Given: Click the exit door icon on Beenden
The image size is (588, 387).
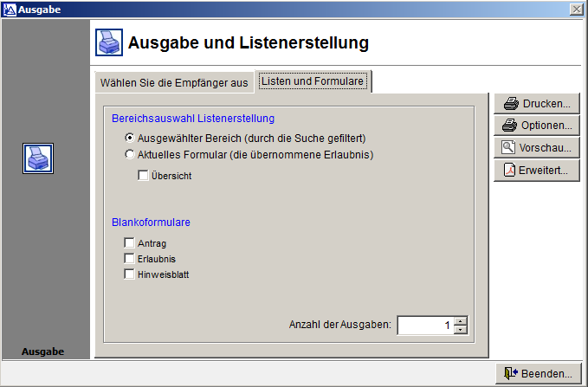Looking at the screenshot, I should [509, 374].
